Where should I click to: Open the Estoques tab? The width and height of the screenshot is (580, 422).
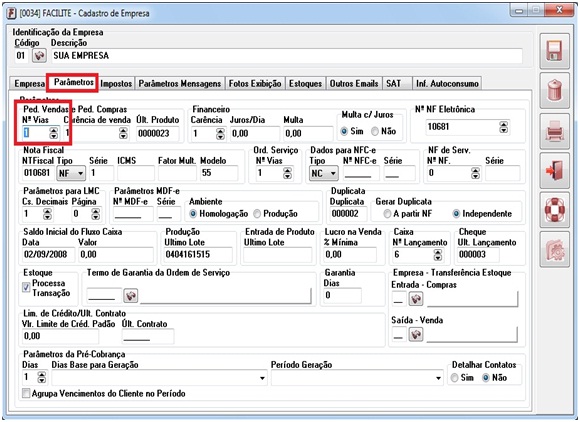[x=305, y=84]
